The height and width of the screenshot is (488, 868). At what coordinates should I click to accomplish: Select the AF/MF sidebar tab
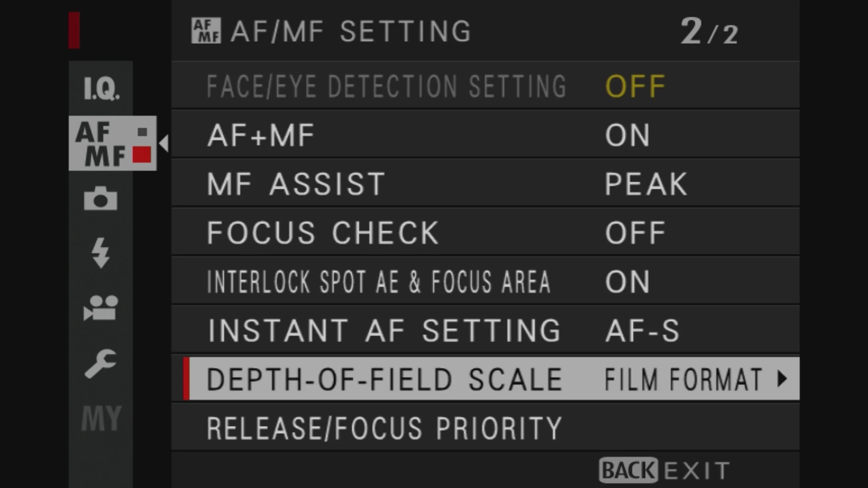(x=112, y=143)
